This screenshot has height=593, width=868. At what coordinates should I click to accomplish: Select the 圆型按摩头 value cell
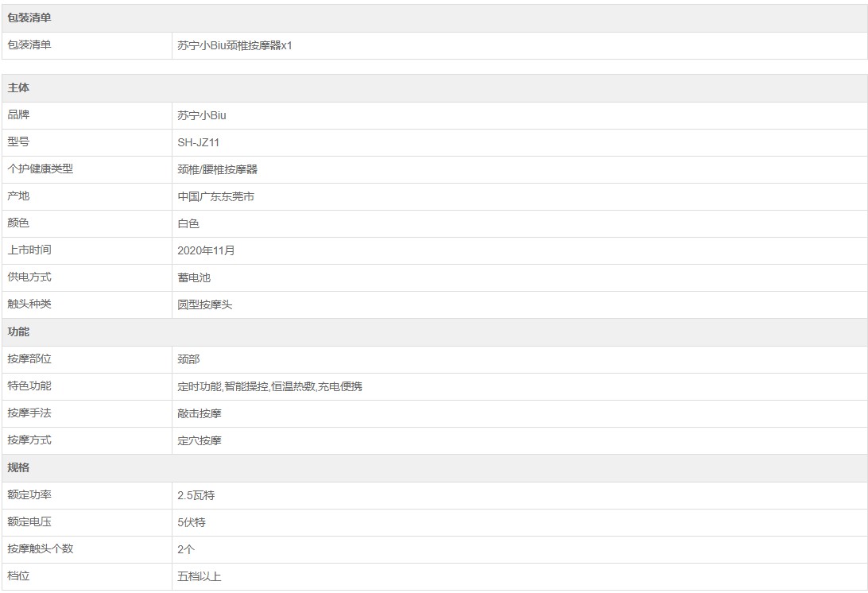(205, 304)
